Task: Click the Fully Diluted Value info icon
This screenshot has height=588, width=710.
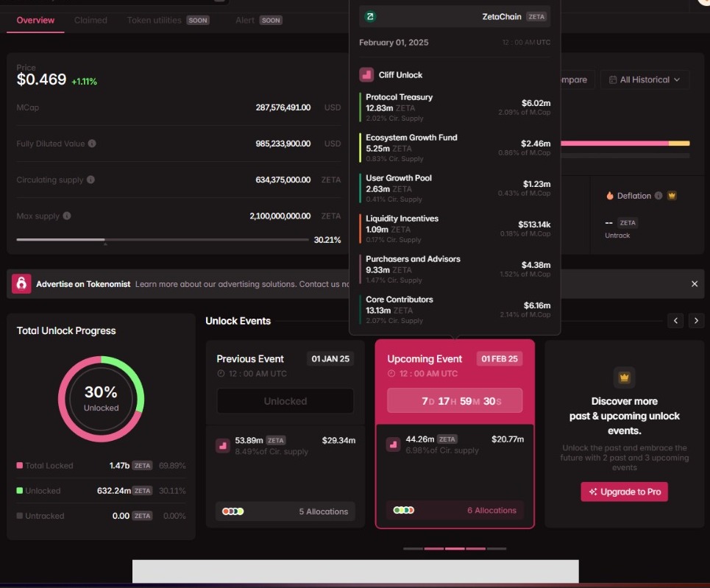Action: tap(92, 144)
